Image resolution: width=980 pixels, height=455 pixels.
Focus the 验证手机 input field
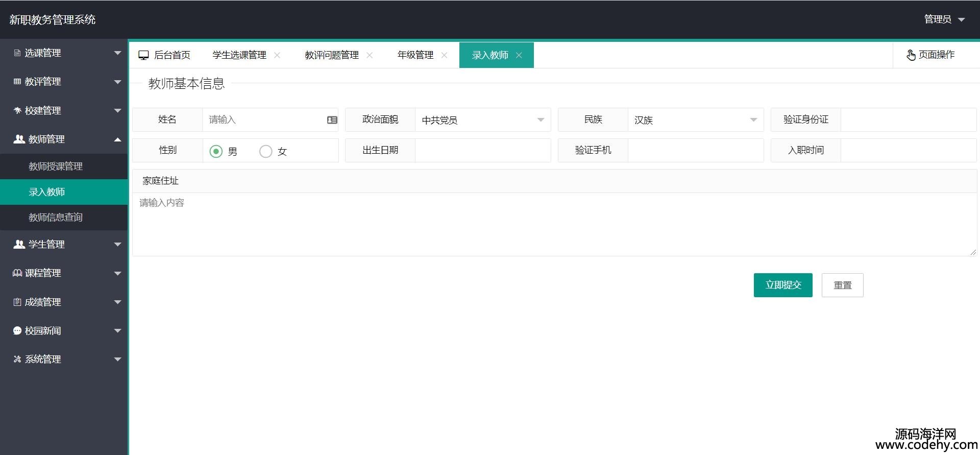pyautogui.click(x=696, y=151)
